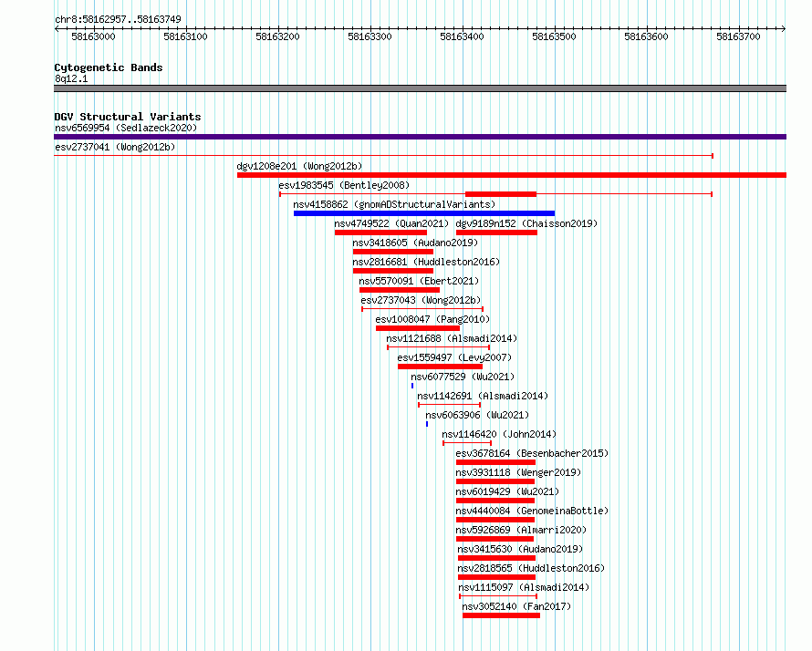Select esv3678164 (Besenbacher2015) label
Image resolution: width=812 pixels, height=651 pixels.
coord(532,453)
